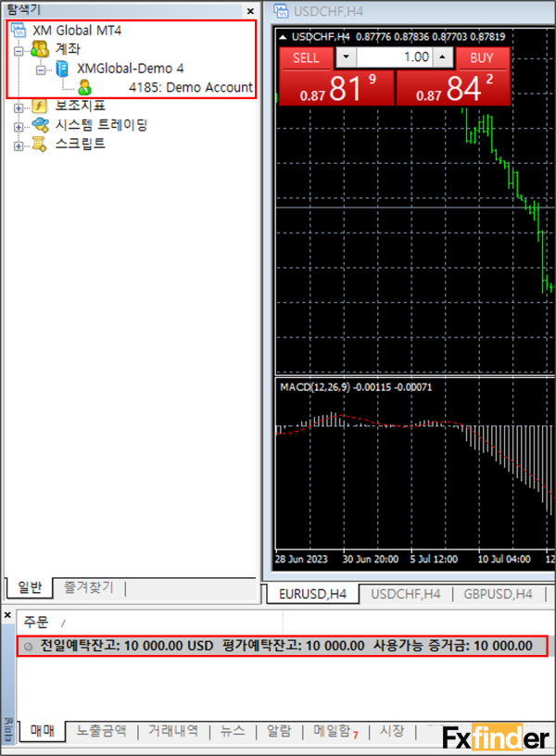
Task: Expand the 스크립트 tree node
Action: pos(19,145)
